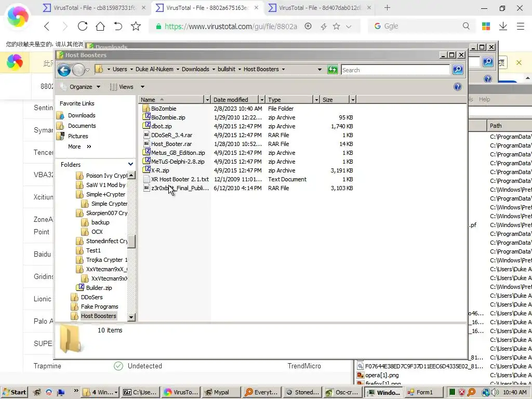
Task: Select Metus_GB_Edition.zip file
Action: 178,153
